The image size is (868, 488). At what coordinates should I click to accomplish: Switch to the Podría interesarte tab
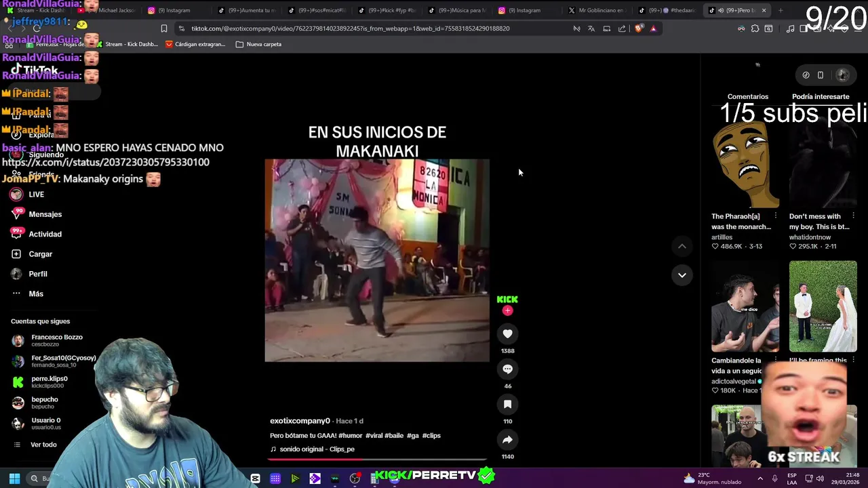tap(821, 96)
